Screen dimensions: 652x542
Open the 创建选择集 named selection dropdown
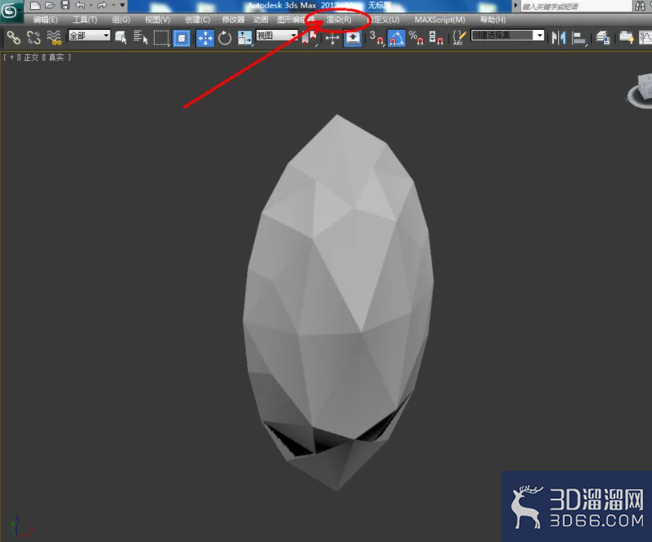[507, 35]
